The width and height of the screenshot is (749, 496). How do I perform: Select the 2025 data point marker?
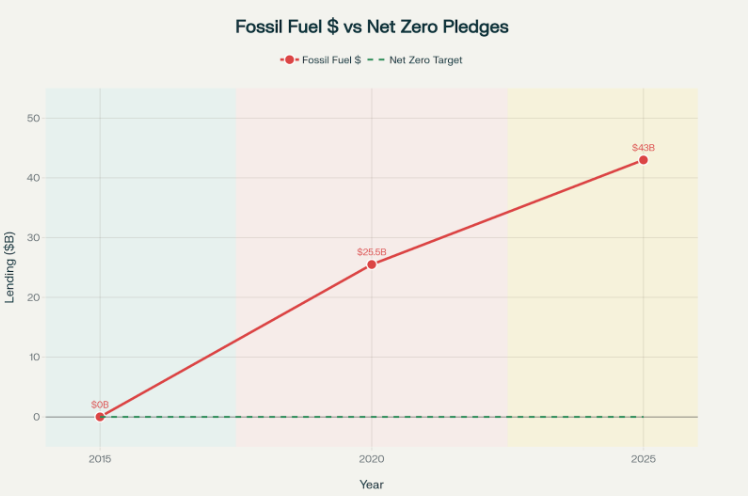(643, 160)
